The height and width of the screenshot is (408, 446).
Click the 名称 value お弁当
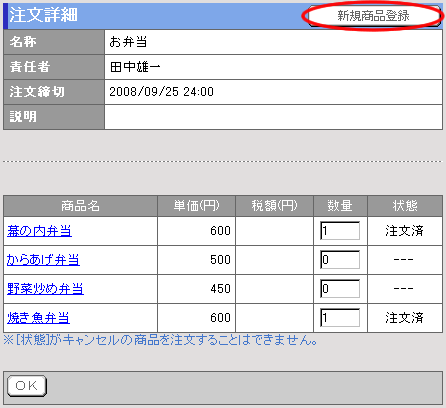click(x=128, y=42)
